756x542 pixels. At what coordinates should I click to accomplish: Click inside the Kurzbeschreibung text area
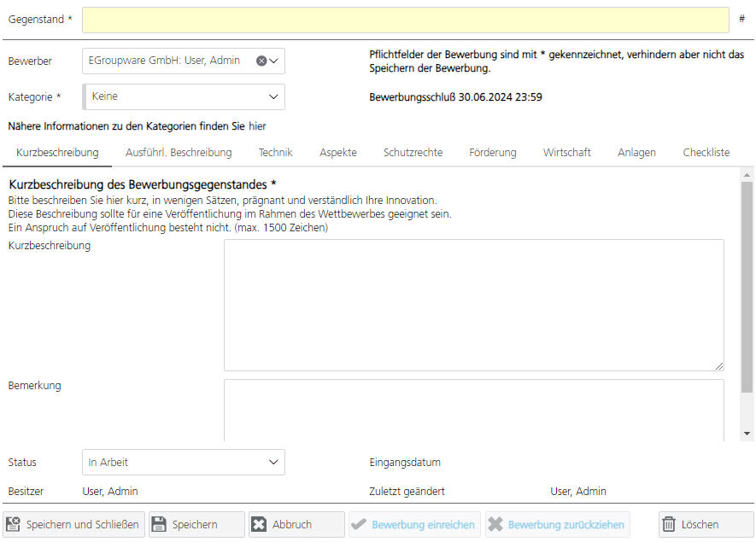(474, 303)
